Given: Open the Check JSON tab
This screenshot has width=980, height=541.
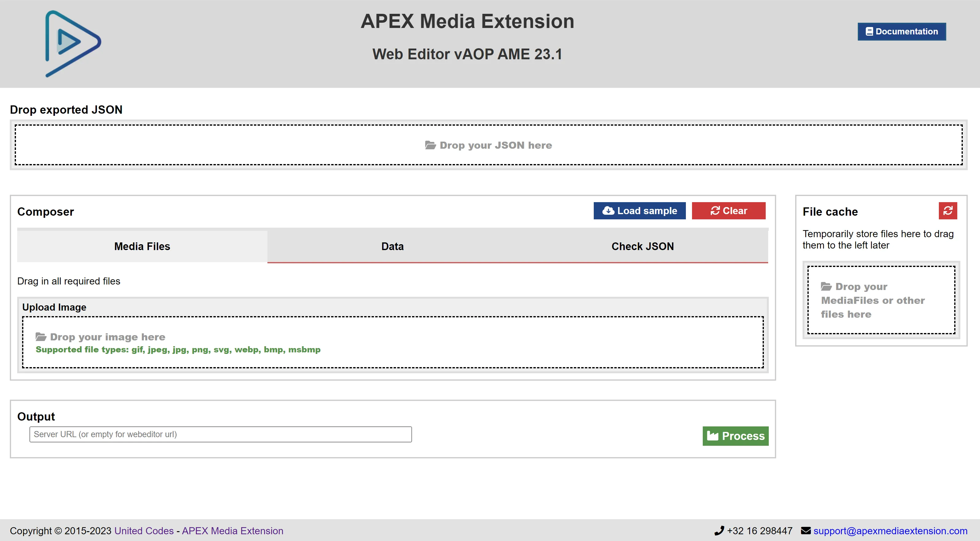Looking at the screenshot, I should pos(642,246).
